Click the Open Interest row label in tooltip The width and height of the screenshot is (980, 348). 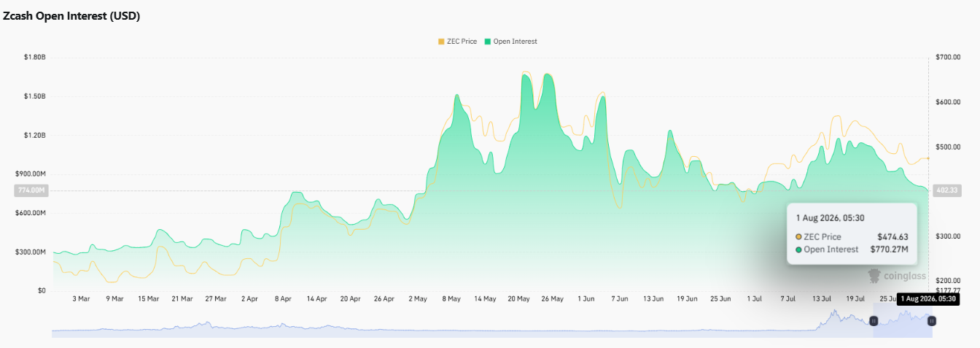pos(831,250)
